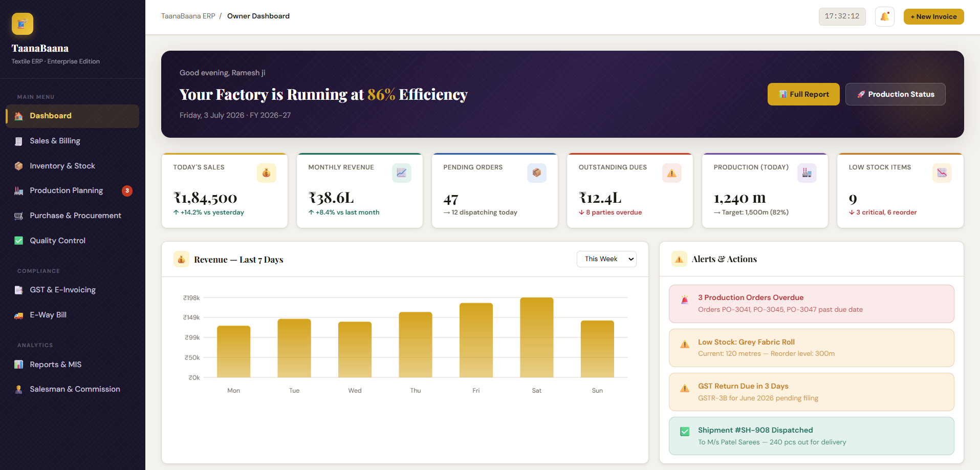Screen dimensions: 980x470
Task: Open the This Week dropdown
Action: click(606, 259)
